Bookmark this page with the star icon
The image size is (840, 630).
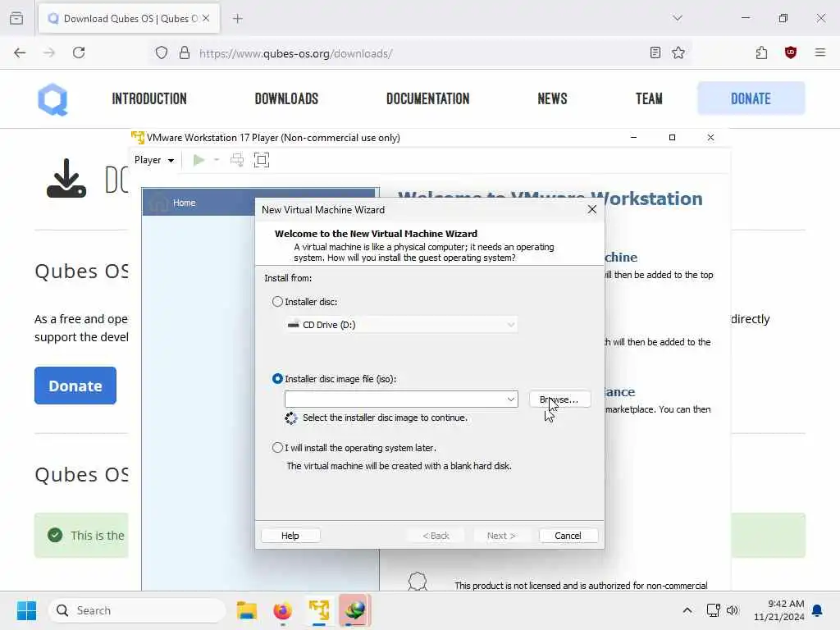point(678,52)
